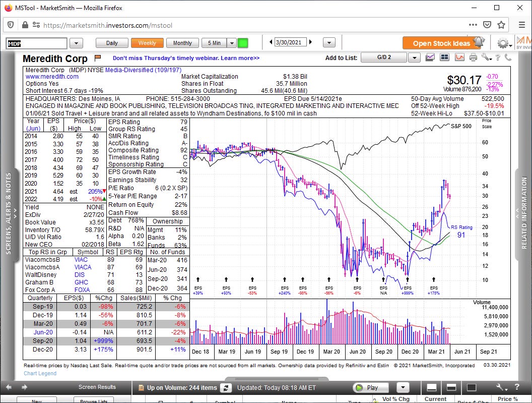The height and width of the screenshot is (403, 532).
Task: Print the chart with the printer icon
Action: click(473, 57)
